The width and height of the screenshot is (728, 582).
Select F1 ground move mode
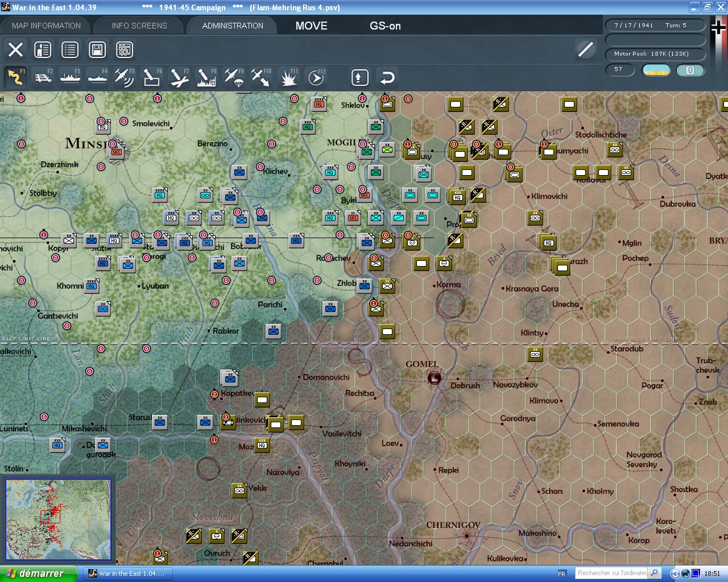click(x=15, y=77)
